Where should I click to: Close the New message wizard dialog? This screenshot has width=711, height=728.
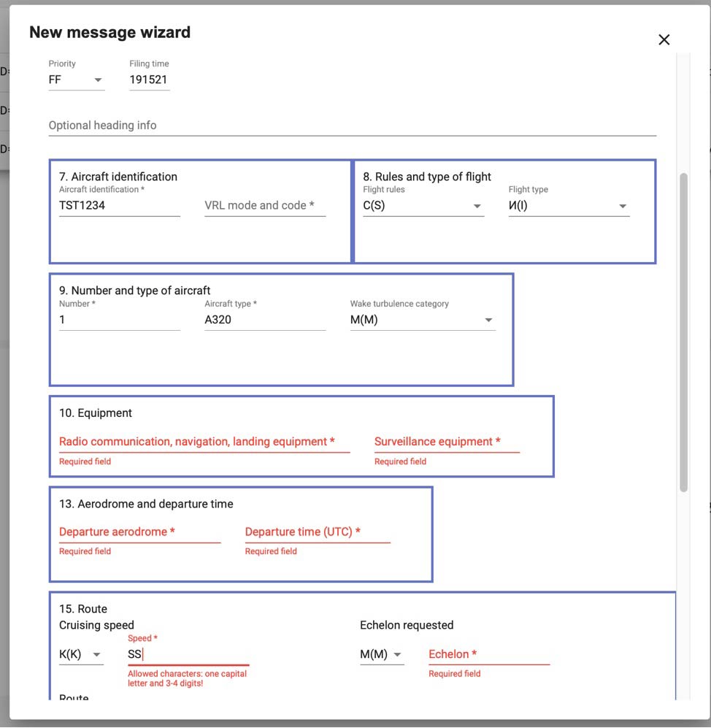tap(664, 40)
